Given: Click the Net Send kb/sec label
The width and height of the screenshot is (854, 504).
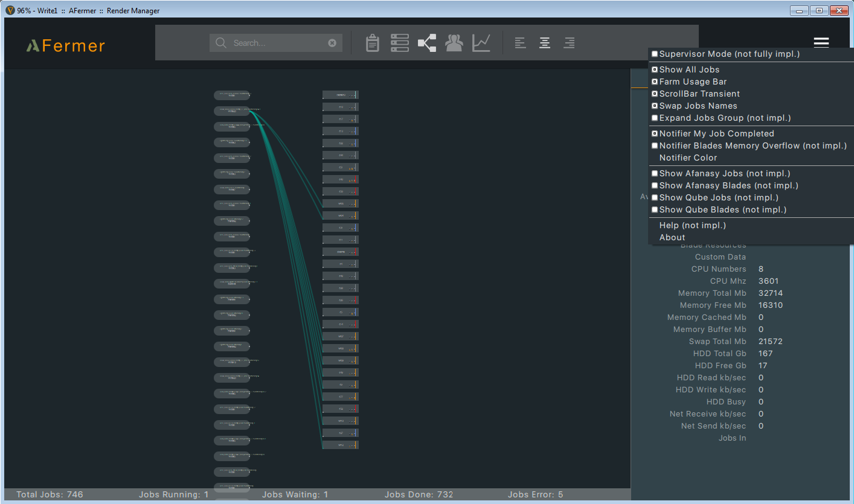Looking at the screenshot, I should tap(714, 426).
